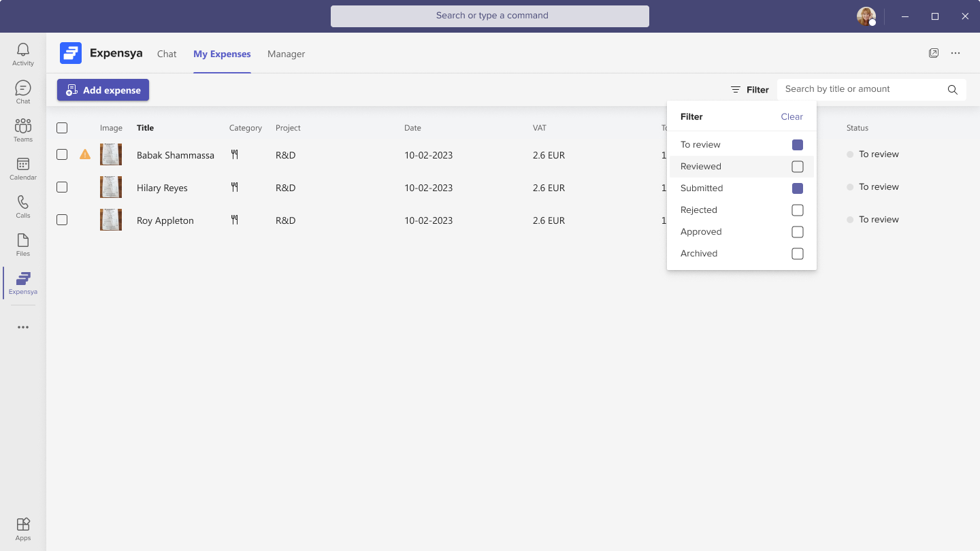Open the Calendar sidebar icon
The width and height of the screenshot is (980, 551).
coord(22,169)
